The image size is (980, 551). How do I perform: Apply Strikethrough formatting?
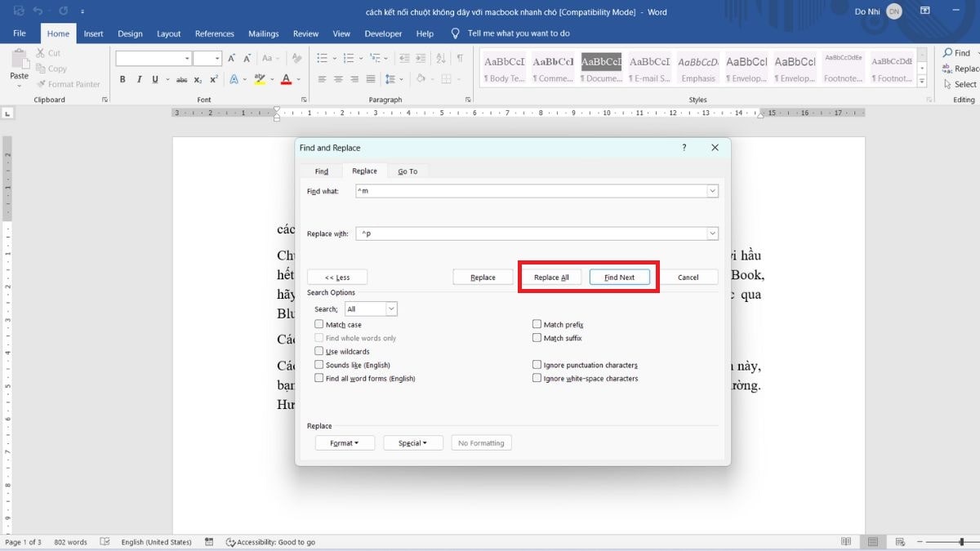pyautogui.click(x=181, y=79)
